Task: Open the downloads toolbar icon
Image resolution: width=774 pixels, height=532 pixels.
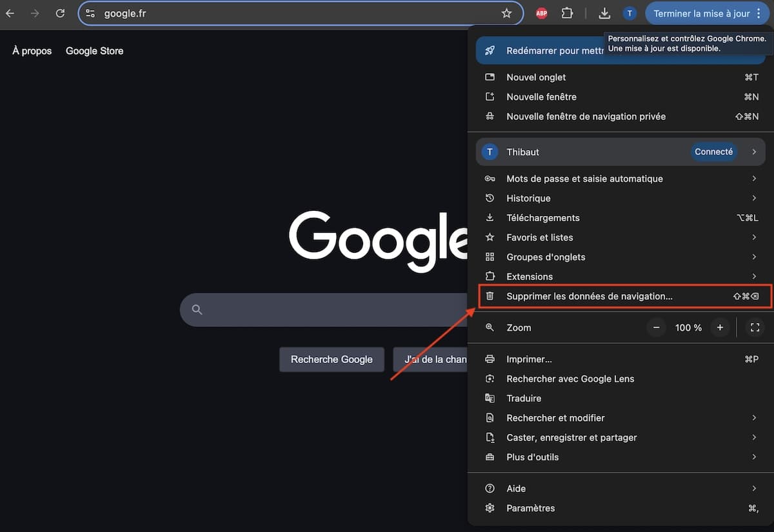Action: click(604, 13)
